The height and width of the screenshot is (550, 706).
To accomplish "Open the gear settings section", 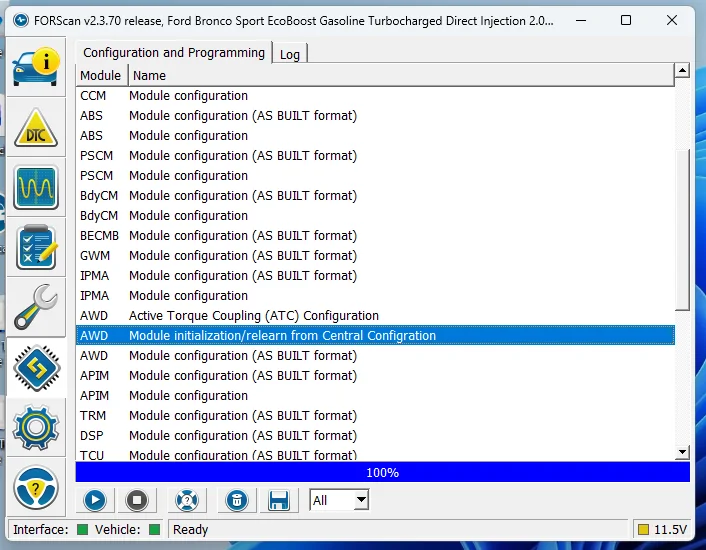I will pos(36,427).
